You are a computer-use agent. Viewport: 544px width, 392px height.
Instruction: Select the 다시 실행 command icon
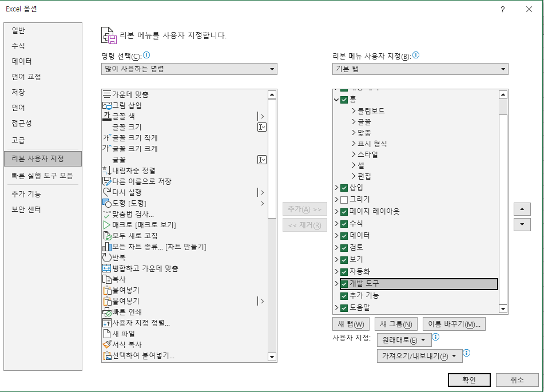point(107,192)
